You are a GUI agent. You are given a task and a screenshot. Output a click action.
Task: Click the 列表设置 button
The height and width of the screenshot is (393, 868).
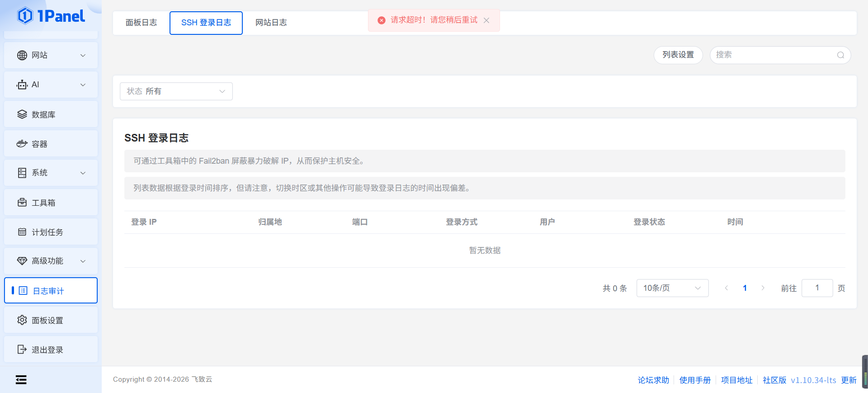coord(678,55)
